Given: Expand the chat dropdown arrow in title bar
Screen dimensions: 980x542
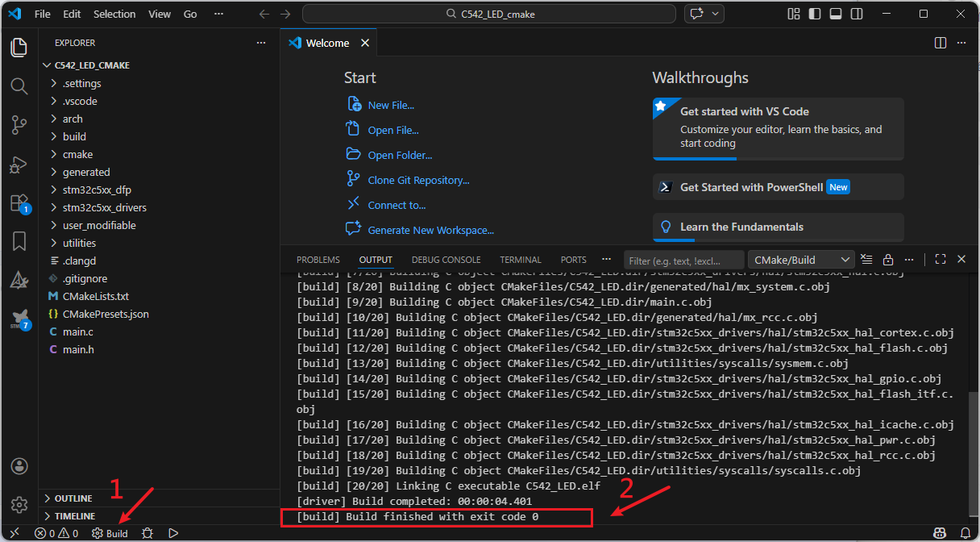Looking at the screenshot, I should point(716,14).
